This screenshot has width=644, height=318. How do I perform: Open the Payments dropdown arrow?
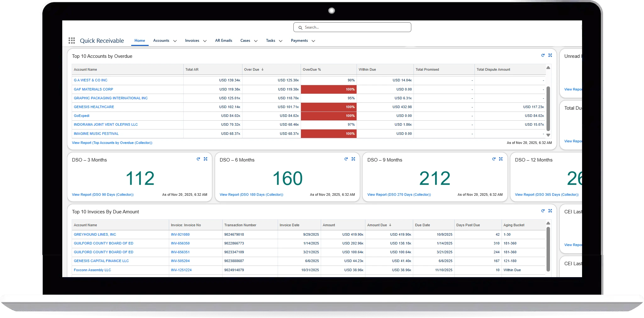313,41
